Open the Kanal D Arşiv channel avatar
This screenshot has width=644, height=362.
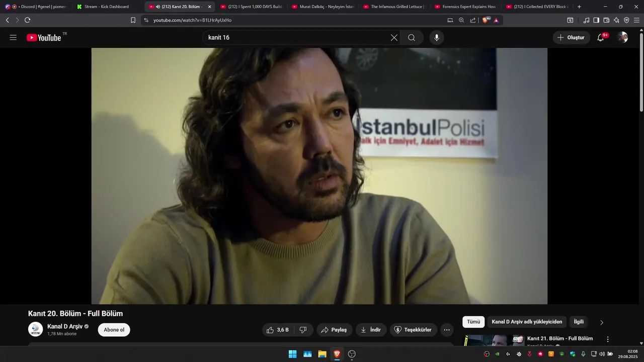click(x=36, y=329)
